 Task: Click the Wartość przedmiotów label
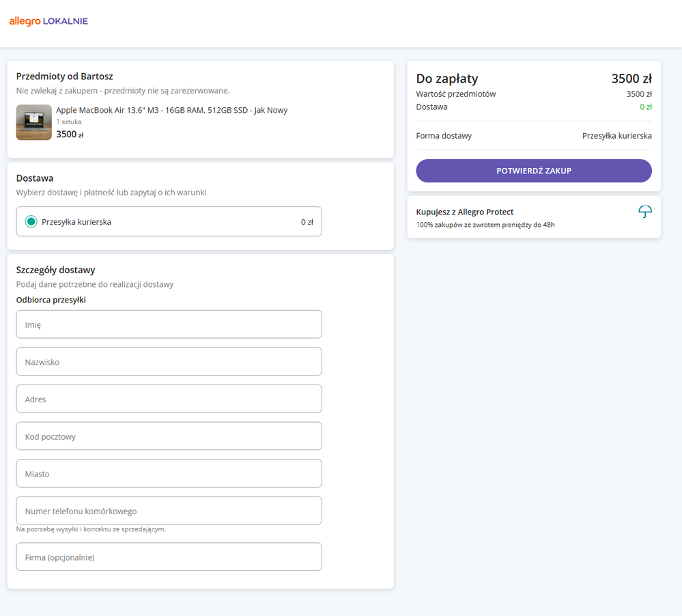(x=456, y=94)
